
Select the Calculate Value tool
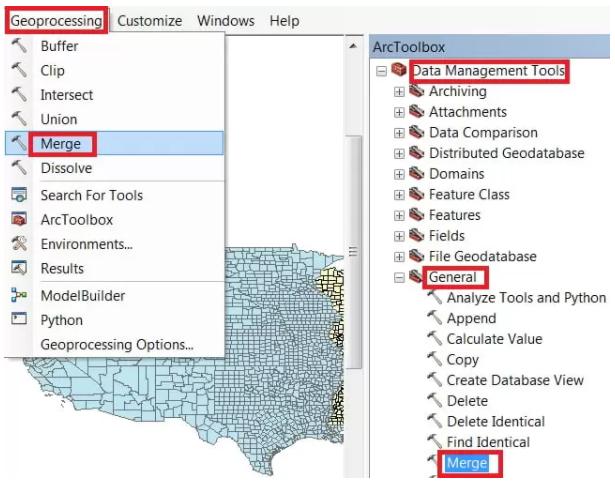click(x=494, y=339)
